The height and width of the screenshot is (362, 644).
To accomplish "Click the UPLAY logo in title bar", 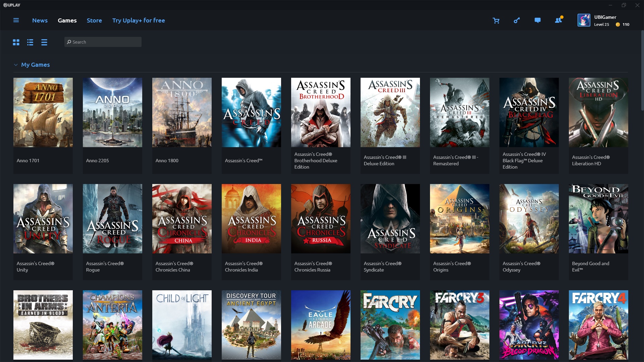I will 12,5.
